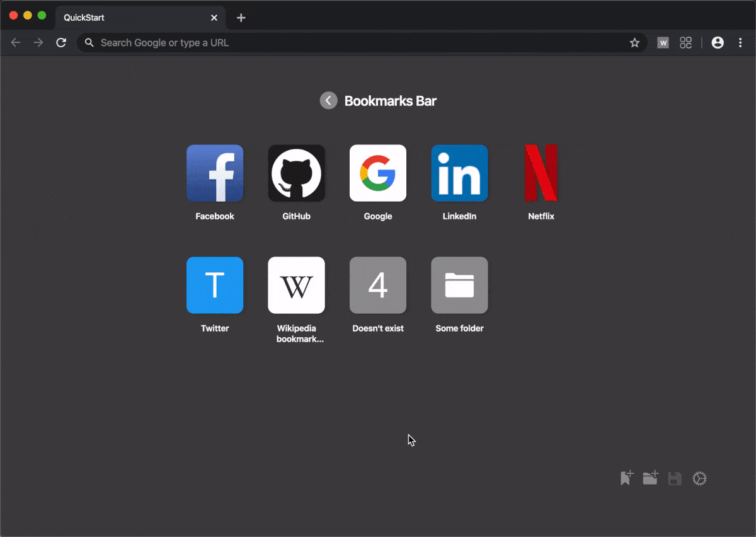This screenshot has height=537, width=756.
Task: Open the LinkedIn bookmark
Action: tap(459, 173)
